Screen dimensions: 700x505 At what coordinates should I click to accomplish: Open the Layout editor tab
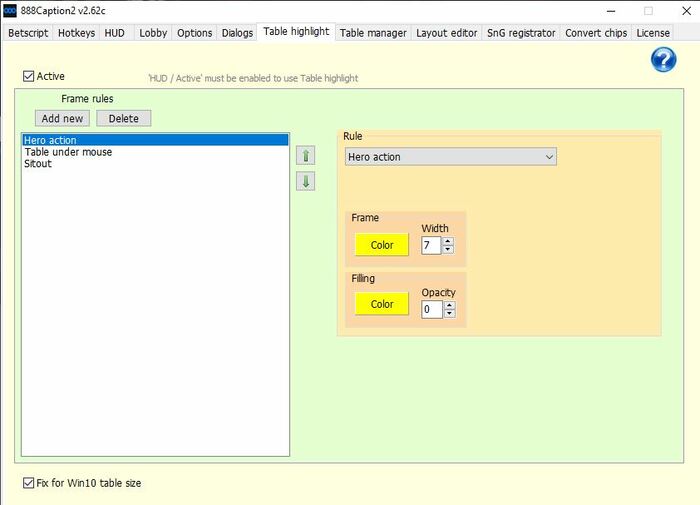click(446, 33)
